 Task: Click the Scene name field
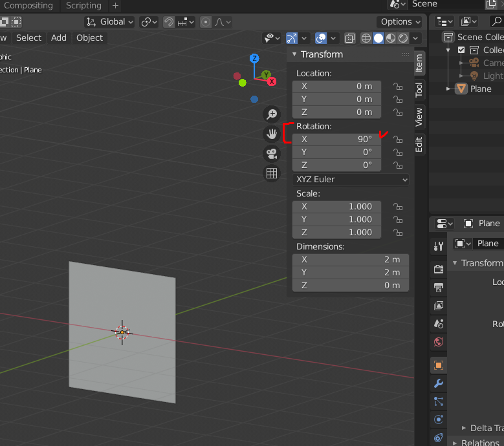coord(447,4)
